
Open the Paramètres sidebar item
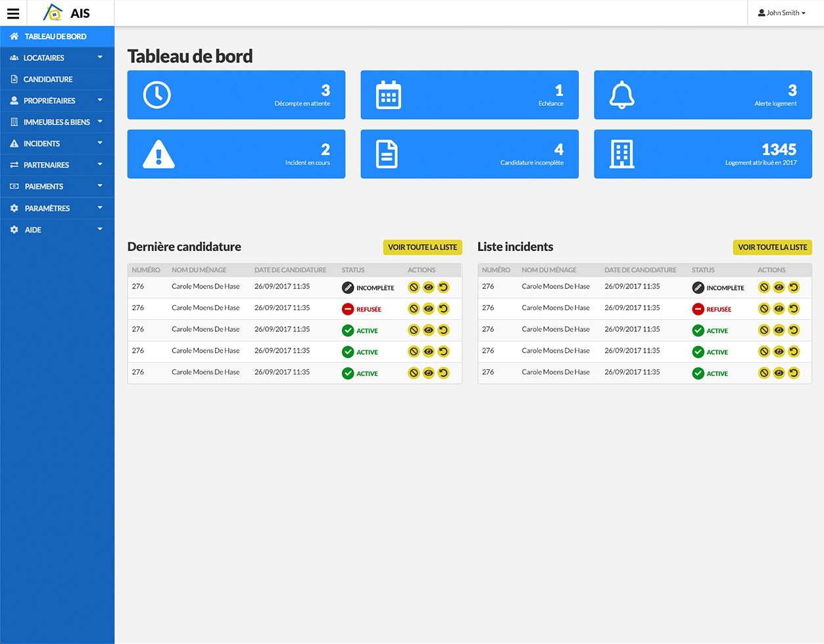coord(57,208)
